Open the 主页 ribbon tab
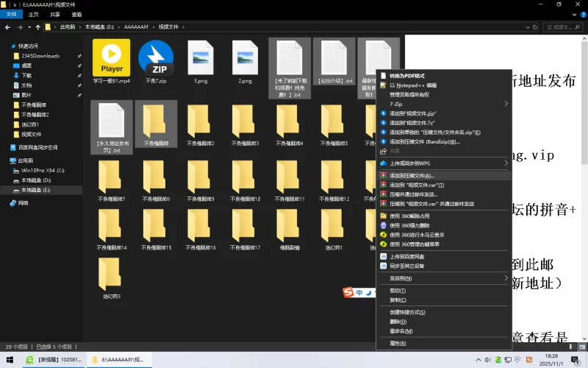588x368 pixels. click(34, 14)
